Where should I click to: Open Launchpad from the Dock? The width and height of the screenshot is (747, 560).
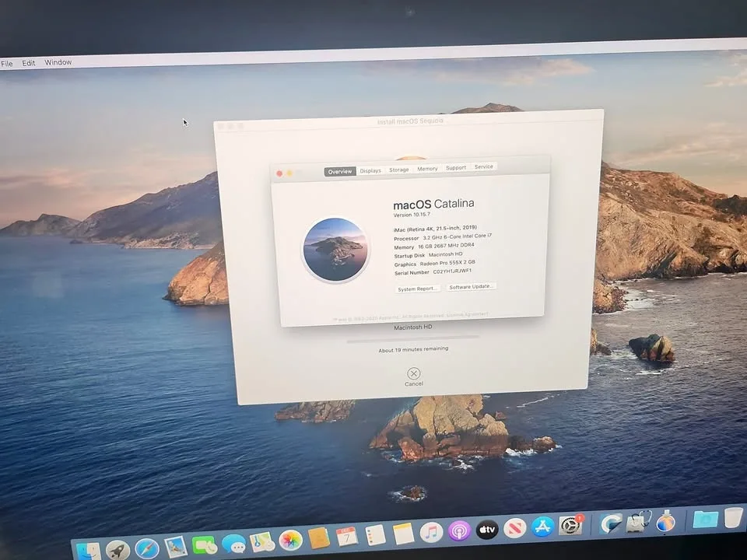118,547
